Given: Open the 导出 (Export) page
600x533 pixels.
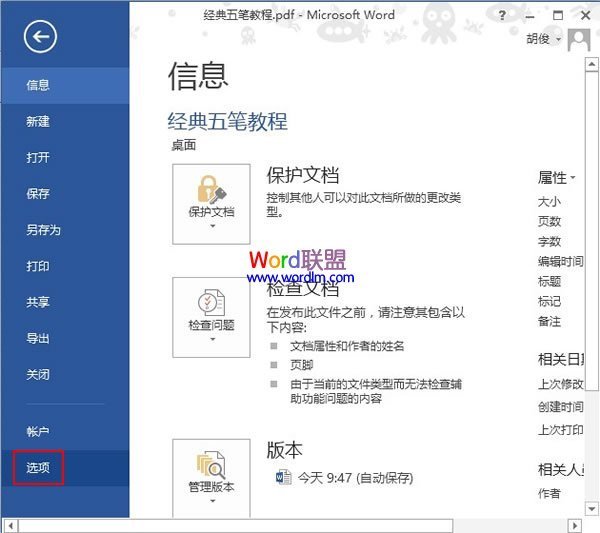Looking at the screenshot, I should (38, 338).
